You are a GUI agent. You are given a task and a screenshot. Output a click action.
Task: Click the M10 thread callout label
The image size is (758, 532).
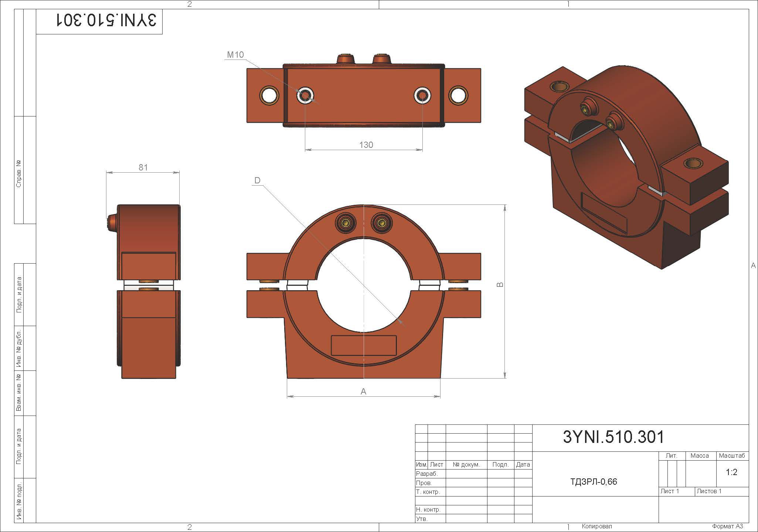click(235, 55)
